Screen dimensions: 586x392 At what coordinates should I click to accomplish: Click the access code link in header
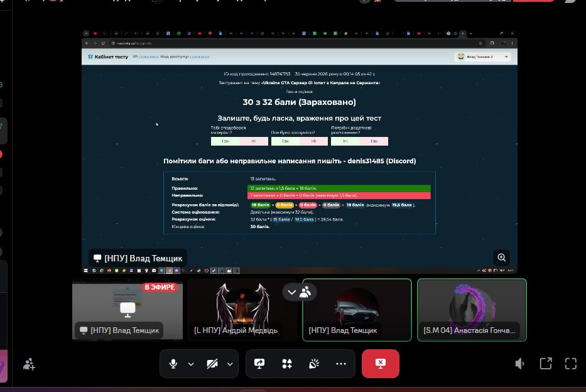pyautogui.click(x=200, y=57)
